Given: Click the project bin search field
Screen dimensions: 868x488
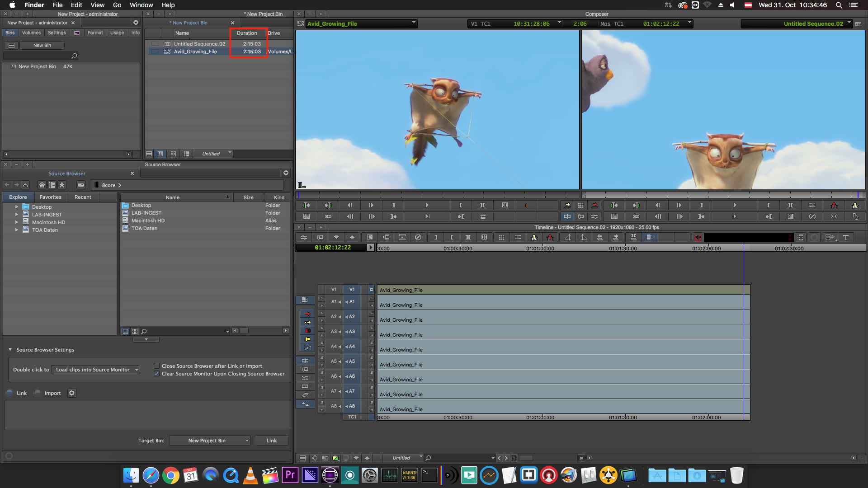Looking at the screenshot, I should (x=41, y=56).
